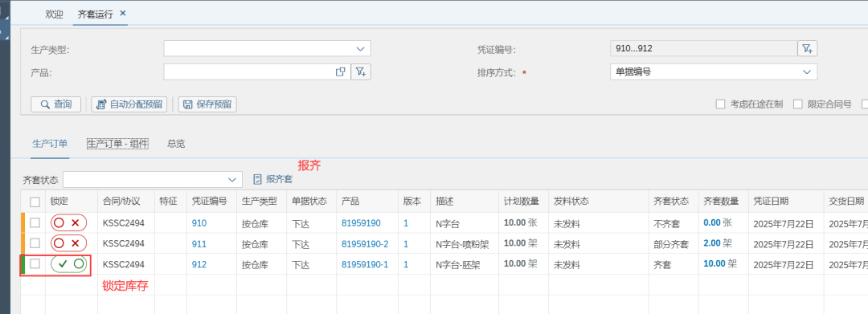Toggle lock switch for order 910
Viewport: 868px width, 314px height.
point(69,222)
